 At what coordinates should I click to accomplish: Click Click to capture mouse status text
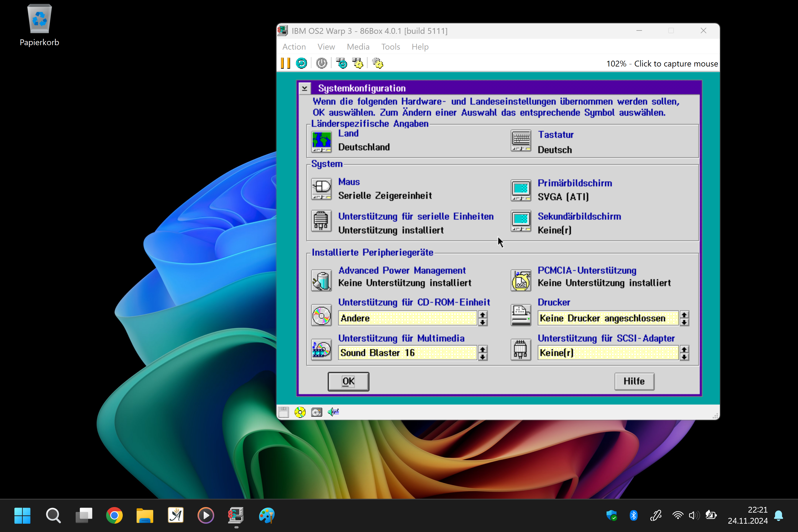point(676,64)
